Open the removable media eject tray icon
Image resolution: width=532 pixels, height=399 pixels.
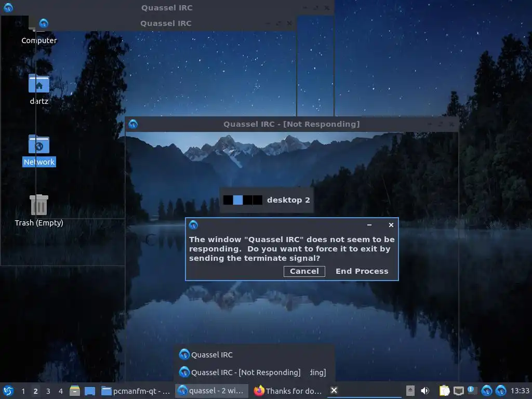(410, 391)
